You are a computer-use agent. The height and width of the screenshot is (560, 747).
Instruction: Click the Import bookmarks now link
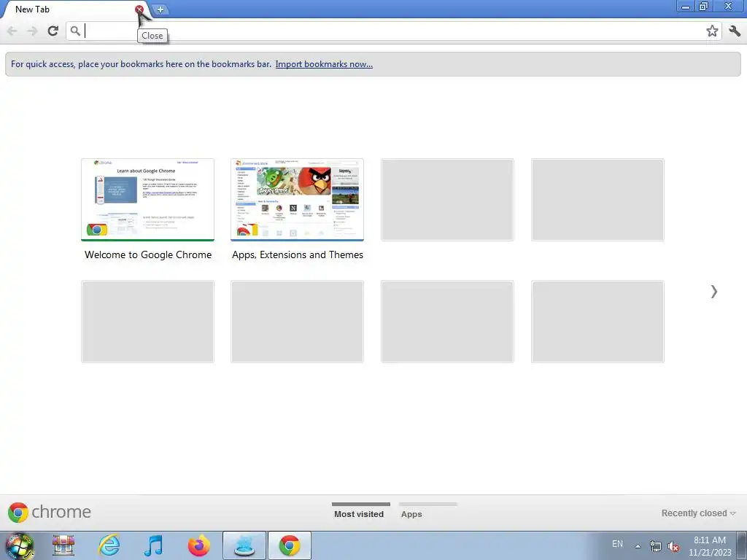324,64
